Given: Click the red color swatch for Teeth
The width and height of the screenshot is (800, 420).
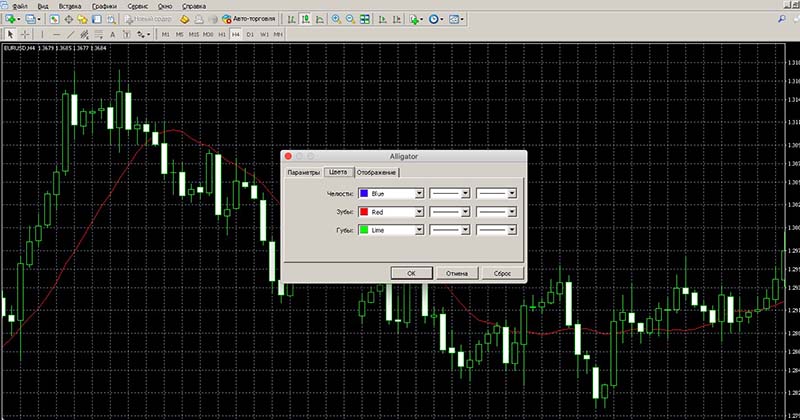Looking at the screenshot, I should click(363, 212).
